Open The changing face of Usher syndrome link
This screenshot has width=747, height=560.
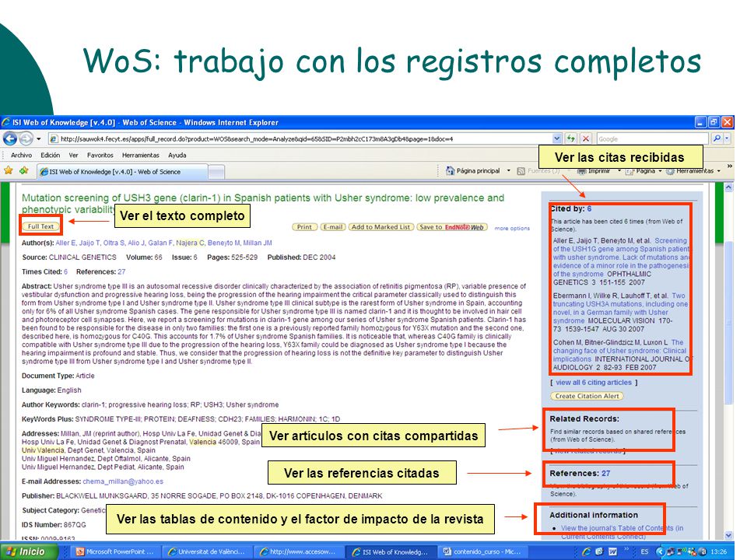click(x=619, y=351)
